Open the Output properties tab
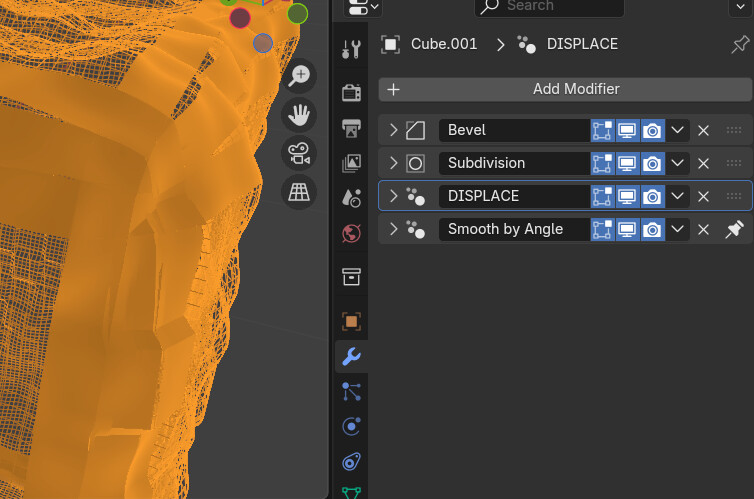This screenshot has width=754, height=499. click(x=352, y=128)
